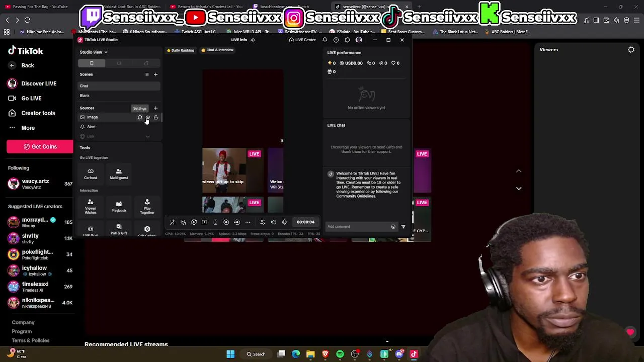This screenshot has width=644, height=362.
Task: Click the Windows Start button
Action: coord(230,354)
